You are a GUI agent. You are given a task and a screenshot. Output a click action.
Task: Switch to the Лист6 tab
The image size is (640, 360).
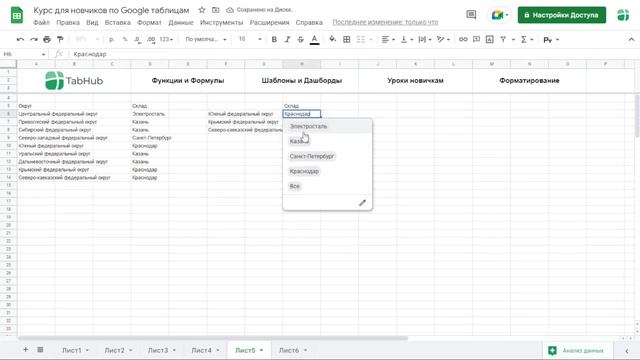293,350
